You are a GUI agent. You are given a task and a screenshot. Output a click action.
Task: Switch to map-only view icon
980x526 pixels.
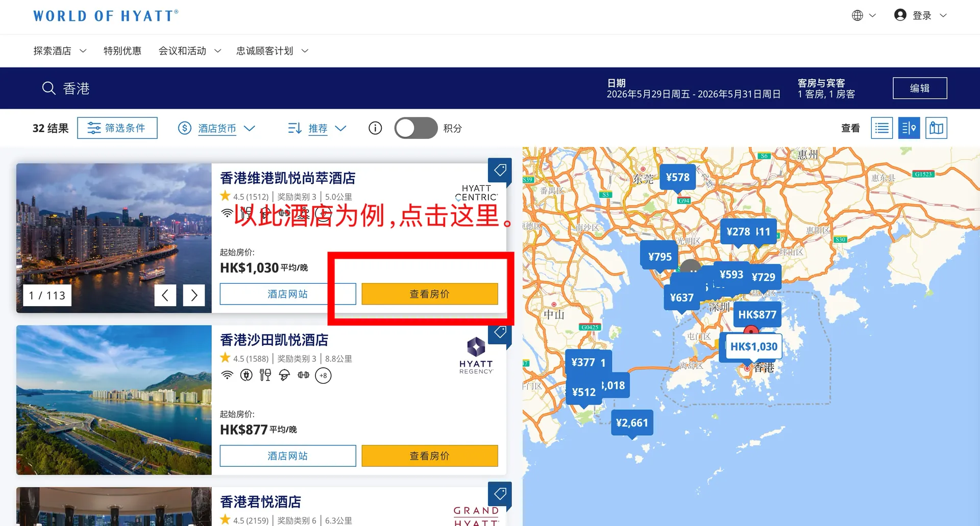pyautogui.click(x=937, y=128)
